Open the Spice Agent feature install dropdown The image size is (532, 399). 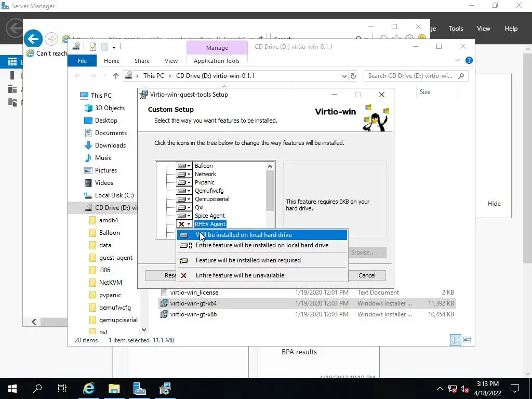pyautogui.click(x=184, y=216)
